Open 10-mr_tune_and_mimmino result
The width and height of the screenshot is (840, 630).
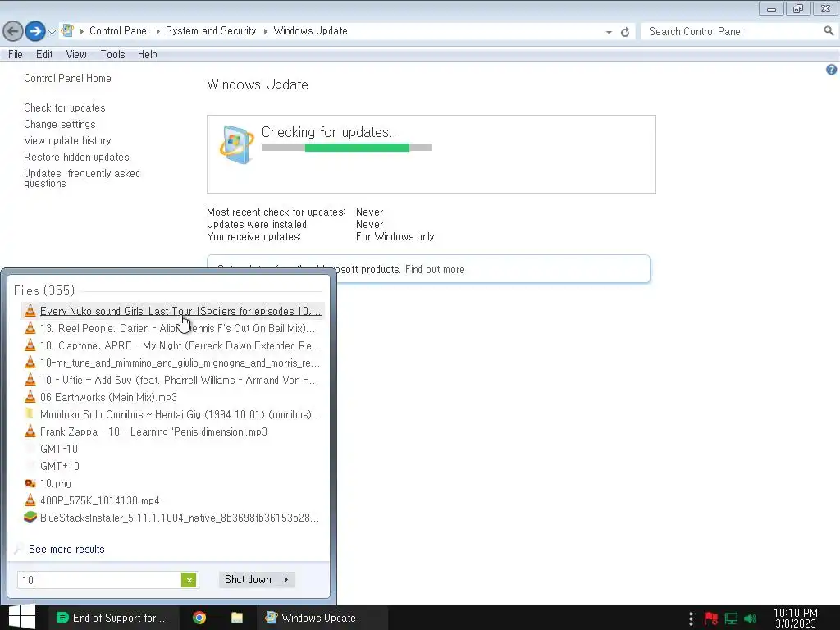tap(171, 363)
